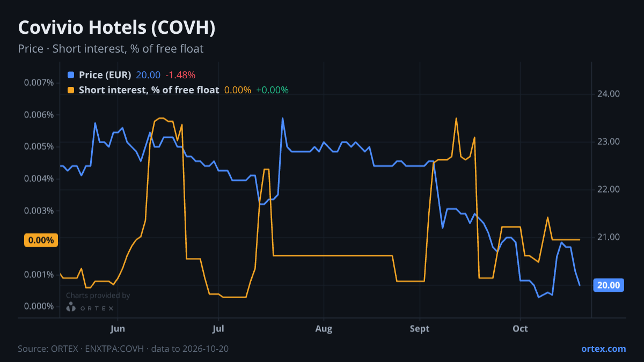Click the Jul label on the time axis
The image size is (644, 362).
tap(218, 329)
